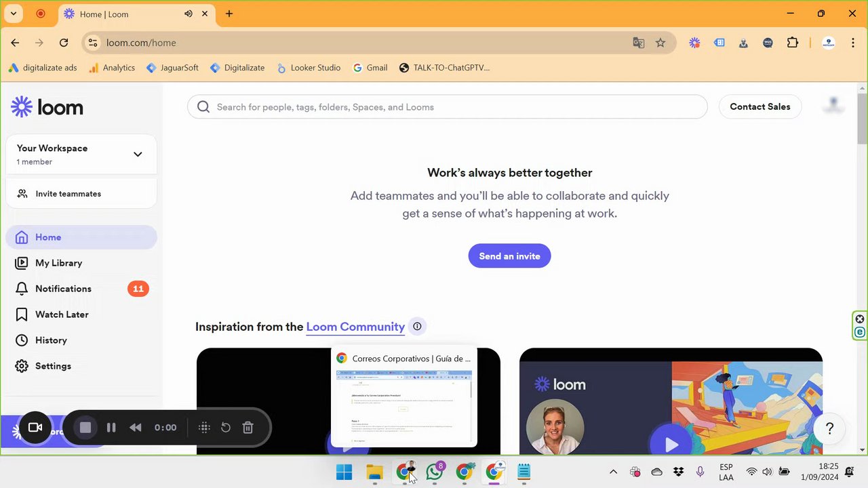Pause the Loom recording
Image resolution: width=868 pixels, height=488 pixels.
click(x=111, y=428)
